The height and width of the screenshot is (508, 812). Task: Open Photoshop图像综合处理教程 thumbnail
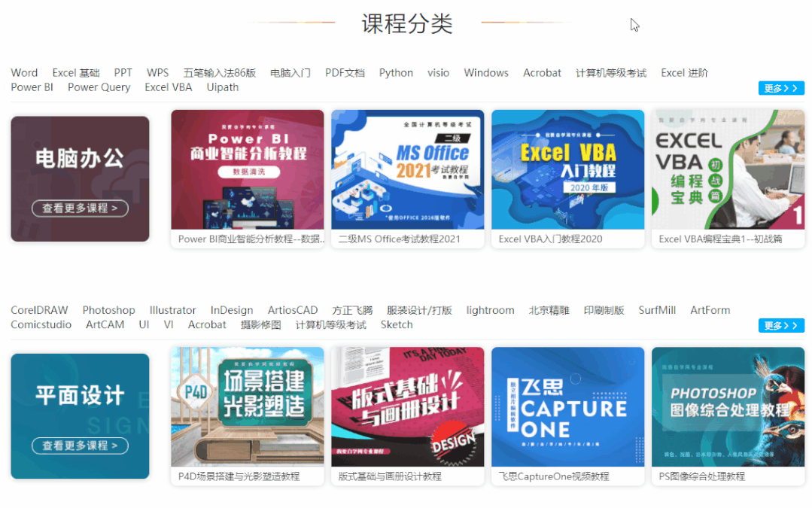coord(728,406)
